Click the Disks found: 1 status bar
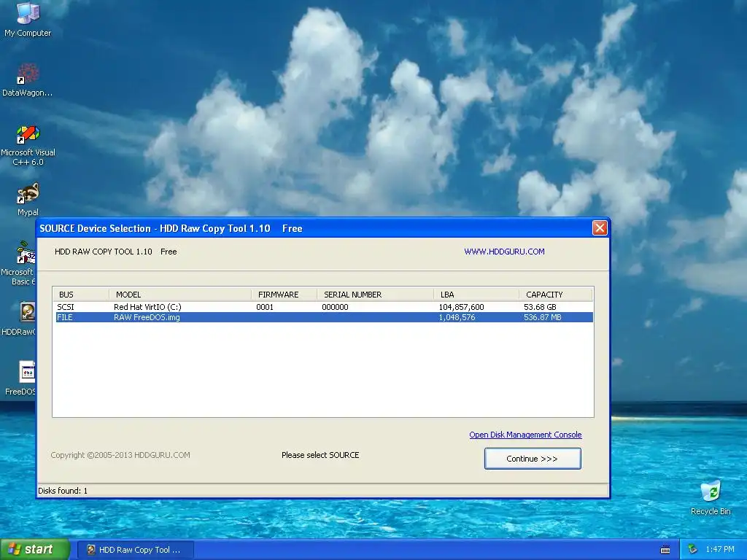This screenshot has width=747, height=560. pyautogui.click(x=322, y=491)
